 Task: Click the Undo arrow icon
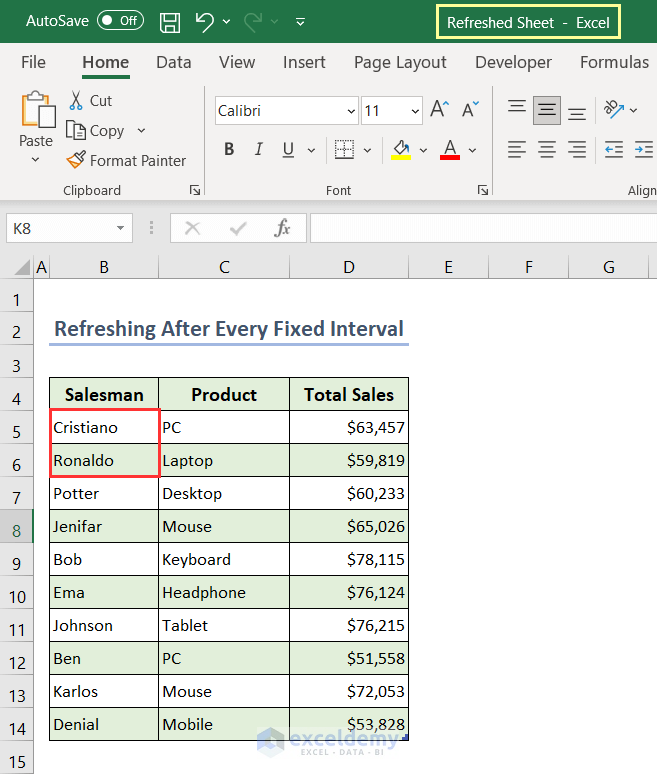coord(205,21)
